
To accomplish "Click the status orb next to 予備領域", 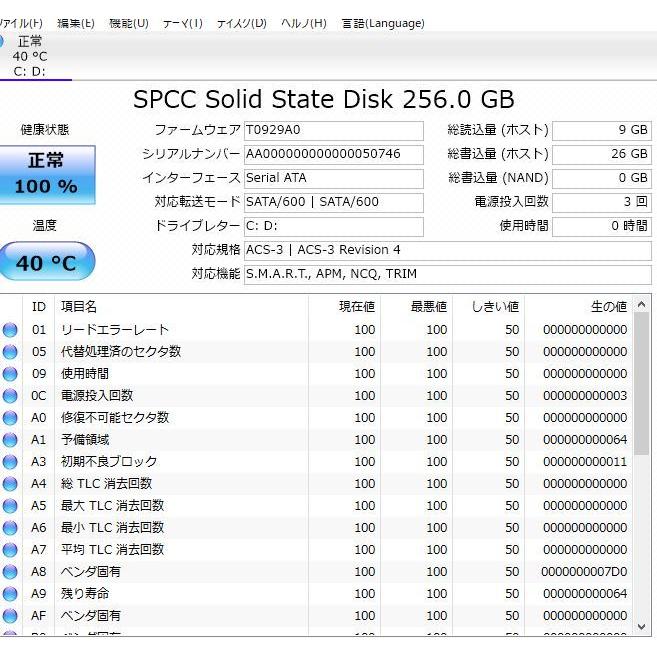I will point(10,440).
